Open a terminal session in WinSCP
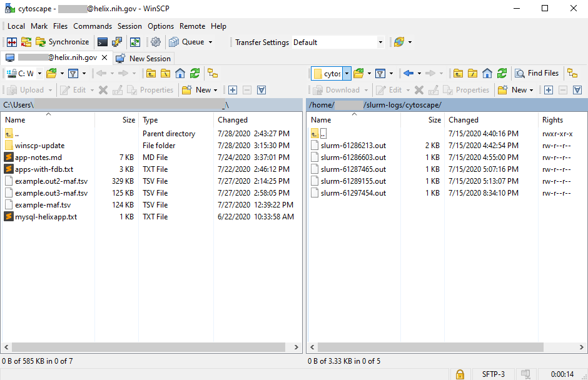Image resolution: width=588 pixels, height=380 pixels. coord(103,42)
